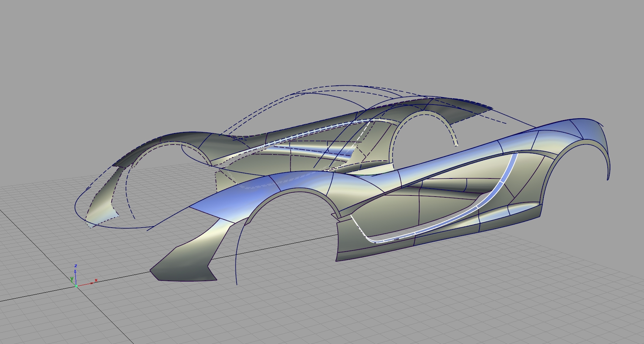Select the green origin point marker
This screenshot has width=644, height=344.
tap(76, 286)
